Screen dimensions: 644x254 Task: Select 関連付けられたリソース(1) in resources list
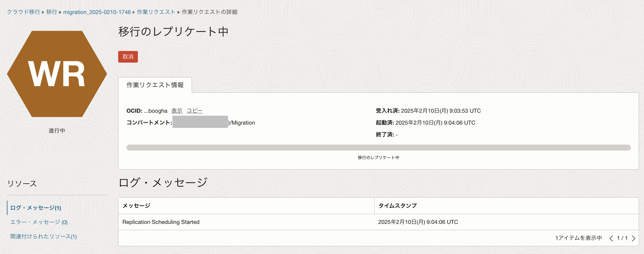44,236
